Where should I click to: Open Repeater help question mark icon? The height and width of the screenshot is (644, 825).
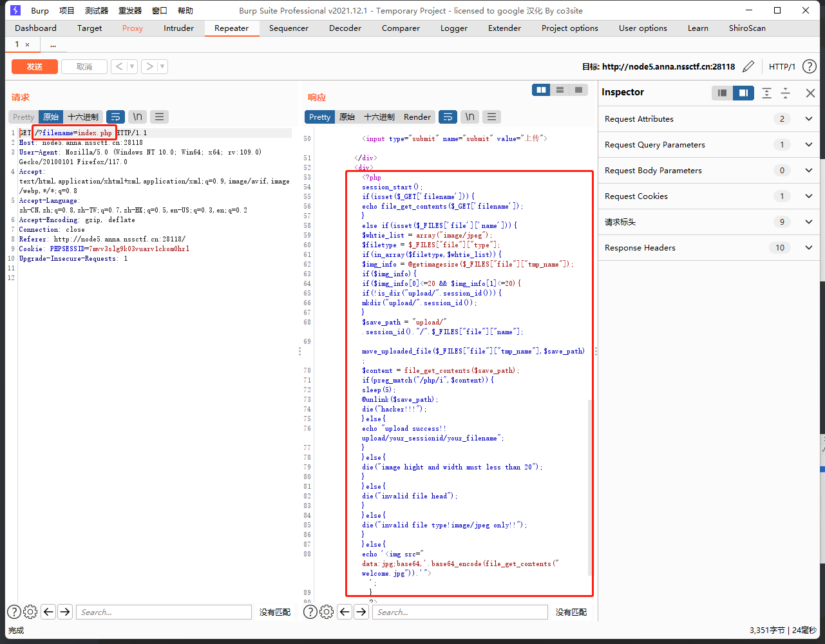pos(810,66)
